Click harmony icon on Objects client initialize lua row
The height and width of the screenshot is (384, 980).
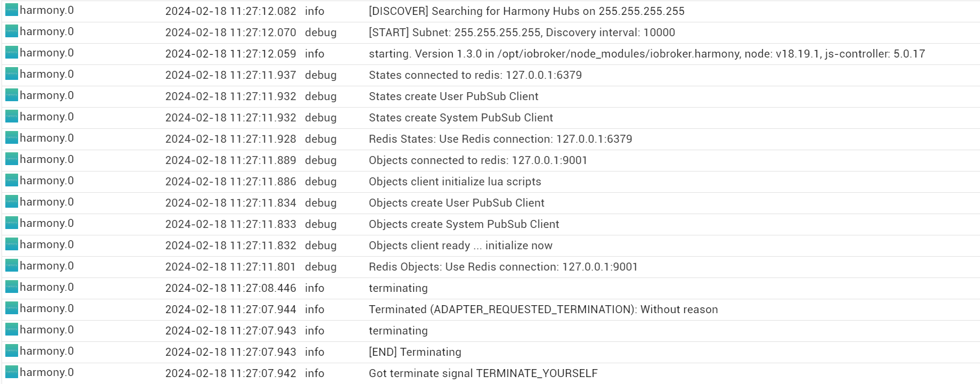pyautogui.click(x=12, y=181)
